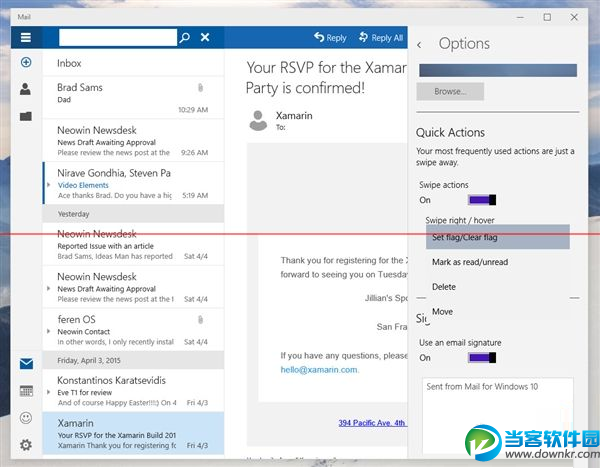The image size is (601, 468).
Task: Open feren OS Neowin Contact email
Action: (133, 330)
